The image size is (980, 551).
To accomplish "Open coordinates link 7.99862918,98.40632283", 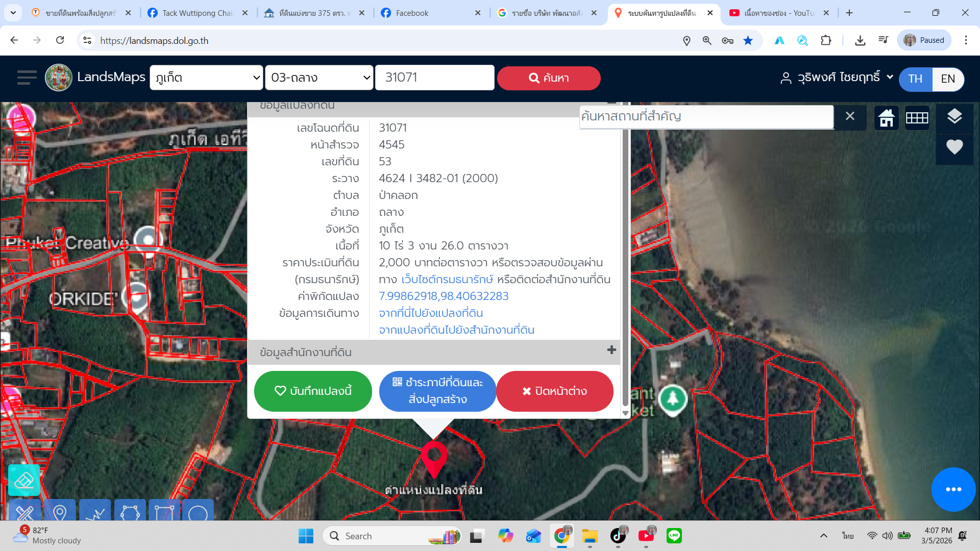I will click(x=444, y=296).
